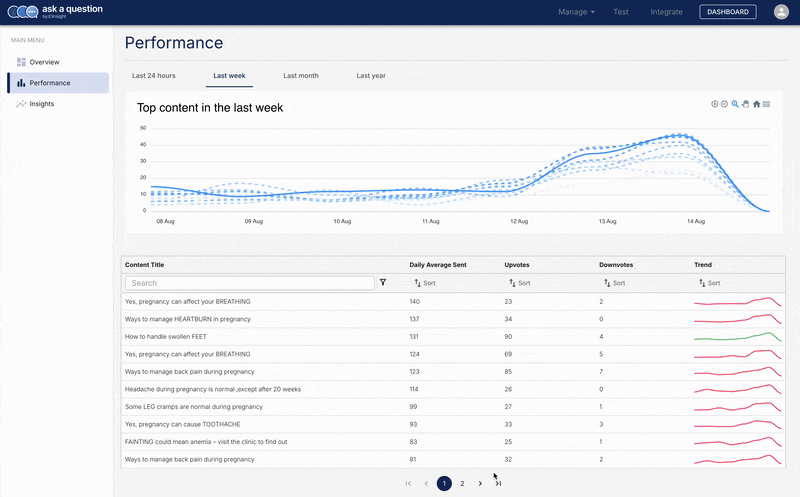Sort the Downvotes column
The height and width of the screenshot is (497, 800).
pyautogui.click(x=614, y=283)
